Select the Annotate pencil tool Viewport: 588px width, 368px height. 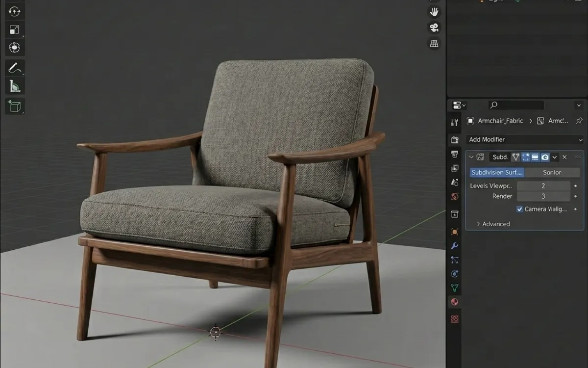coord(15,68)
